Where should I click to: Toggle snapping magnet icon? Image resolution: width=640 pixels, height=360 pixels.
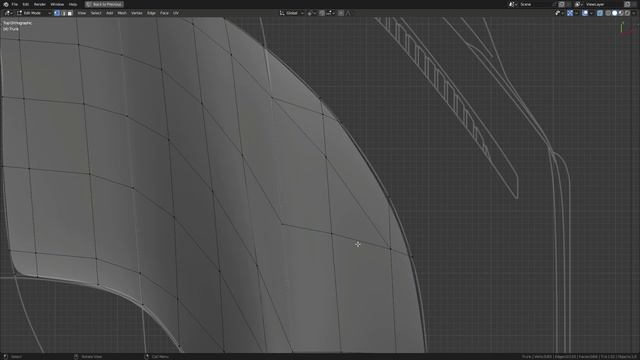(322, 13)
